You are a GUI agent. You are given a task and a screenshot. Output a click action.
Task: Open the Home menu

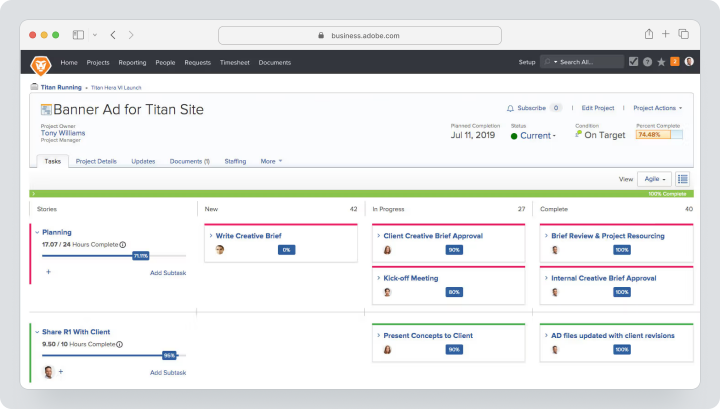point(69,62)
